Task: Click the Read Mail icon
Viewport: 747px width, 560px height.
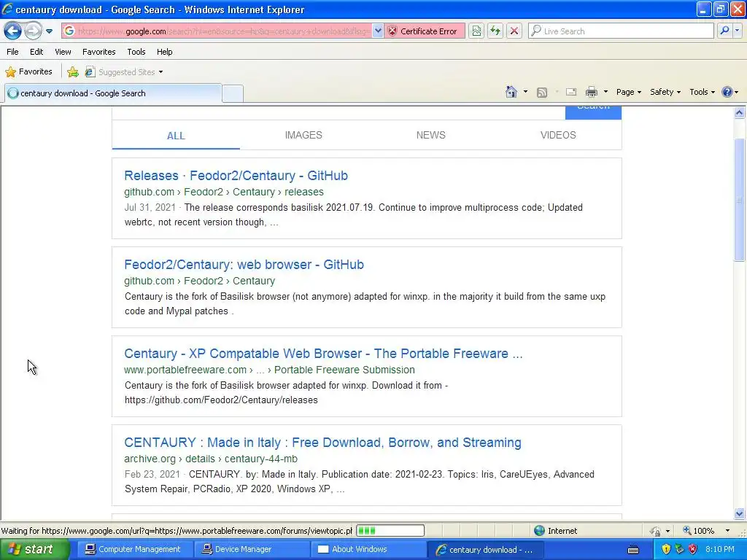Action: 571,92
